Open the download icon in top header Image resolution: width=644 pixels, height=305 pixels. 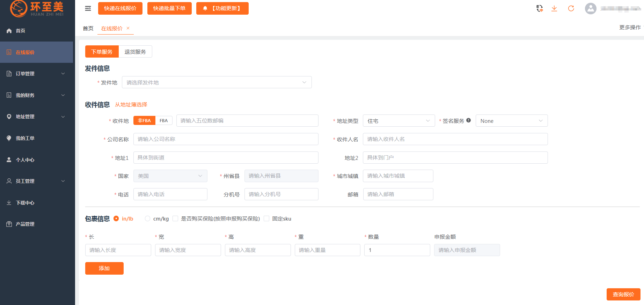[x=554, y=8]
